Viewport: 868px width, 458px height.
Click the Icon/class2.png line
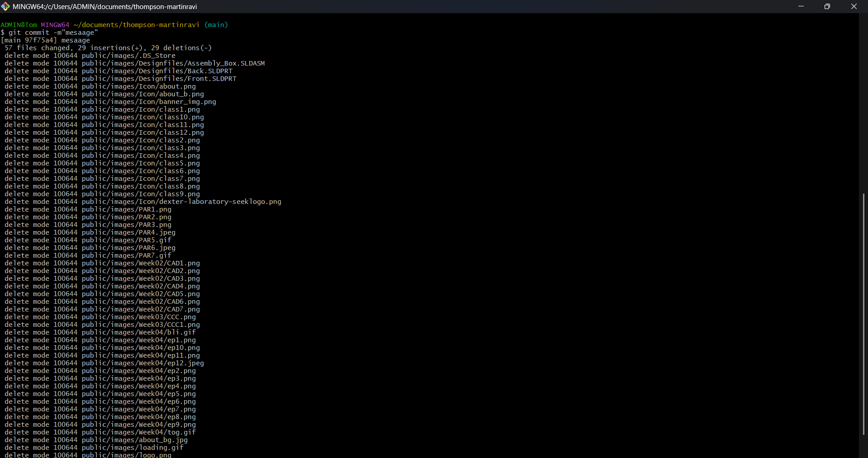point(102,140)
